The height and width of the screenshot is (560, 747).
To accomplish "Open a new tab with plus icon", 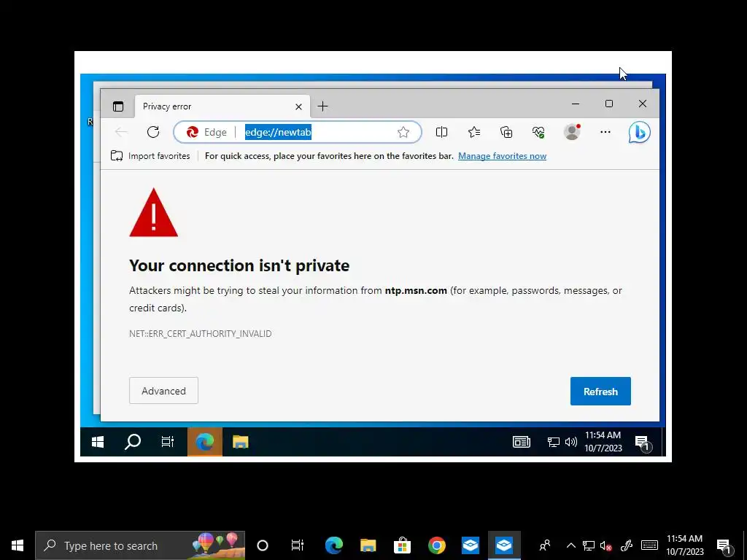I will point(323,106).
